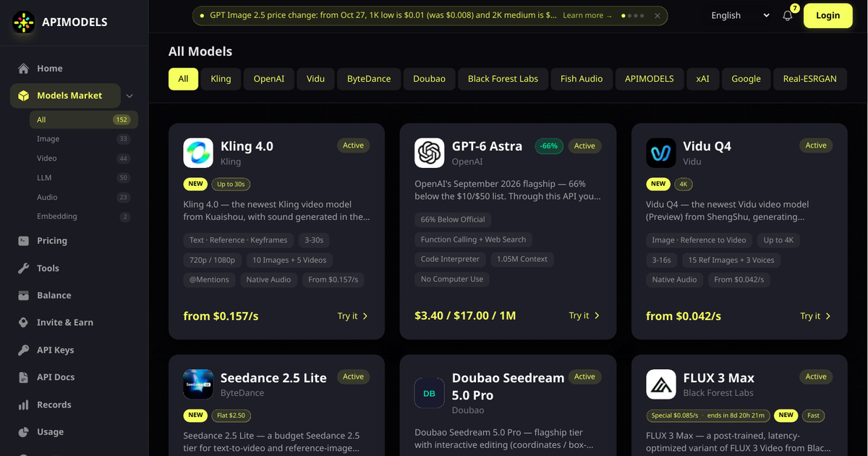Click the APIMODELS logo icon

point(24,22)
